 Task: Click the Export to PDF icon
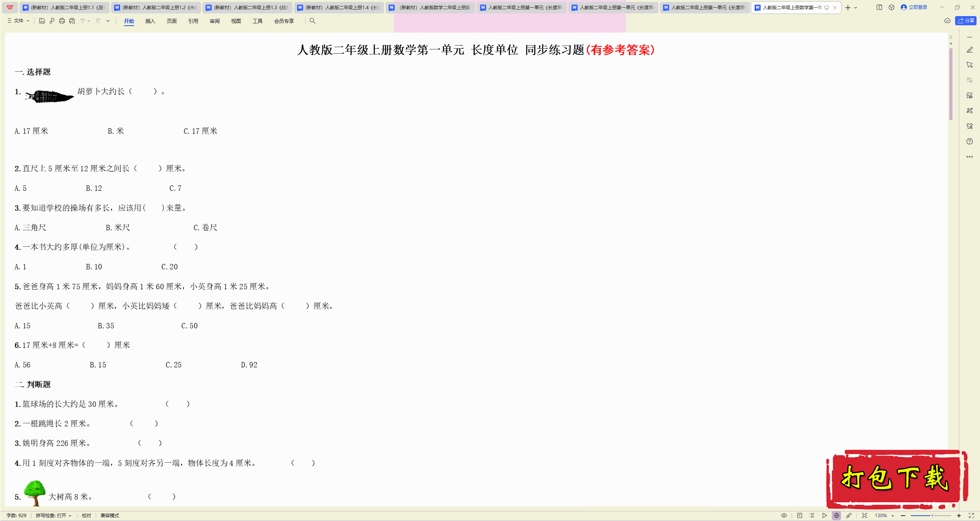click(52, 21)
